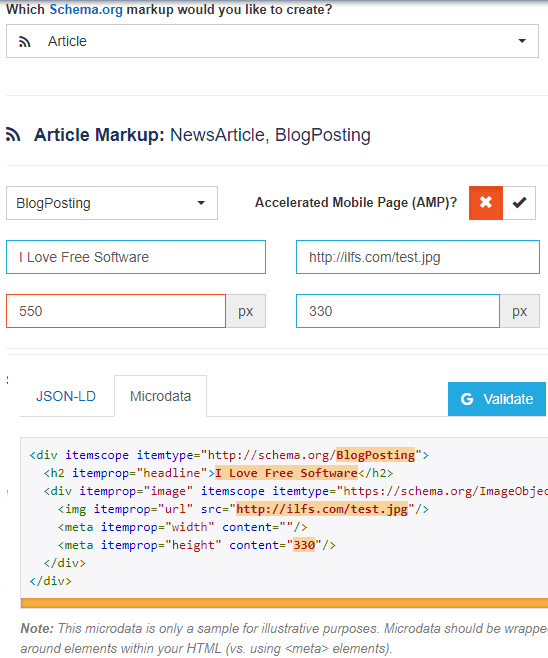548x658 pixels.
Task: Open the Article markup type dropdown
Action: (x=272, y=41)
